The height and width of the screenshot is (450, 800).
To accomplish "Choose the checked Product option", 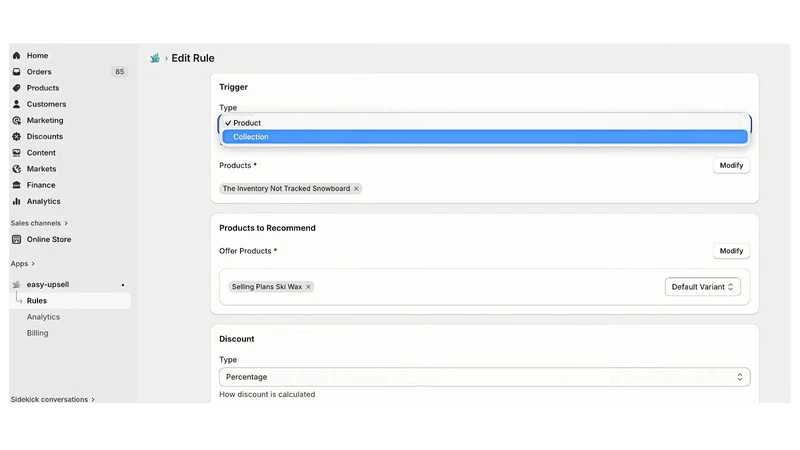I will 485,123.
